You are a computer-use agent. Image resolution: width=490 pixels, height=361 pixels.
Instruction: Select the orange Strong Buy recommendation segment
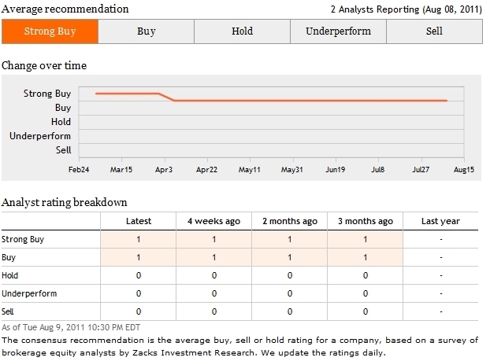[x=50, y=31]
